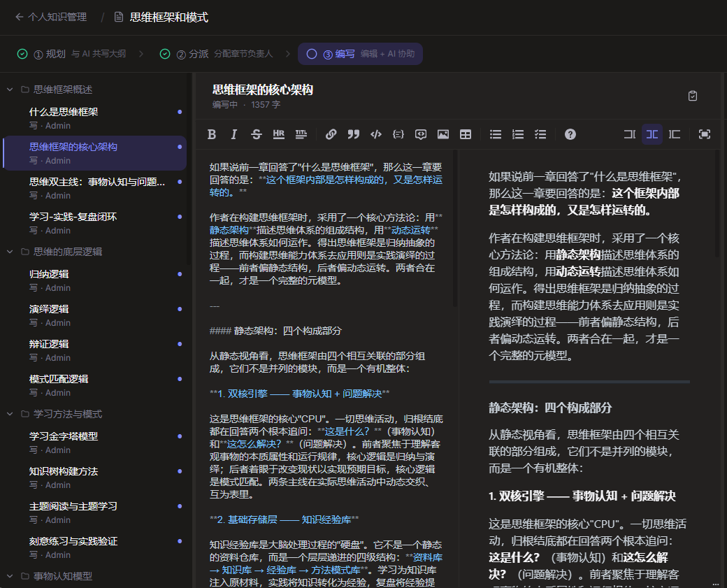Viewport: 727px width, 588px height.
Task: Enter fullscreen editing mode
Action: (x=705, y=134)
